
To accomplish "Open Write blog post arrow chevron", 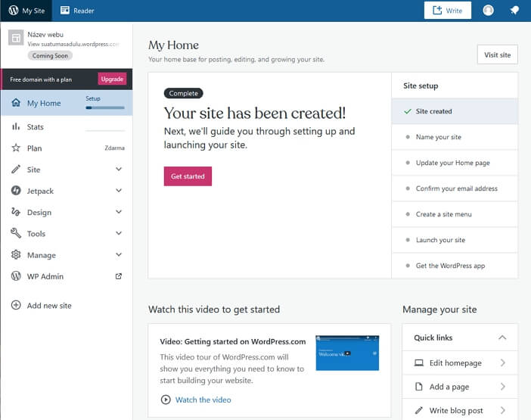I will pos(503,410).
